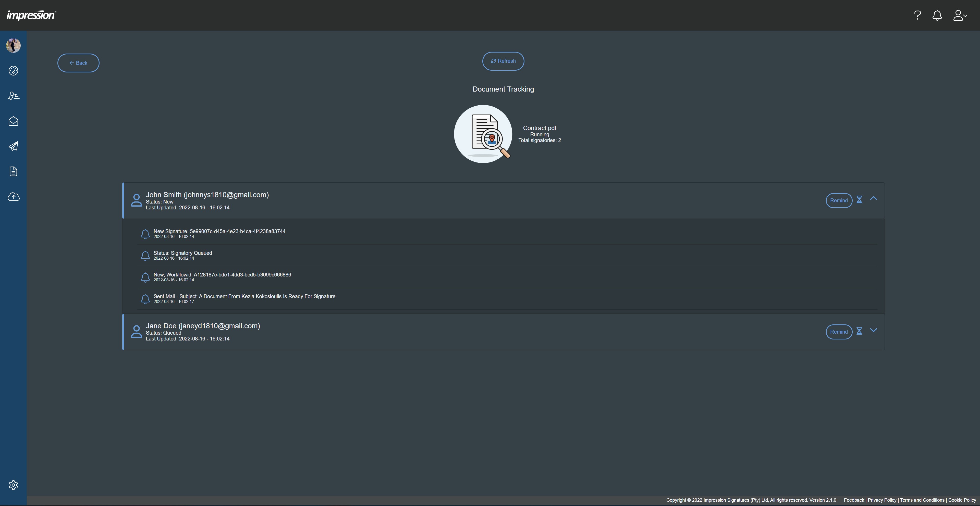
Task: Click Remind button for John Smith
Action: coord(838,200)
